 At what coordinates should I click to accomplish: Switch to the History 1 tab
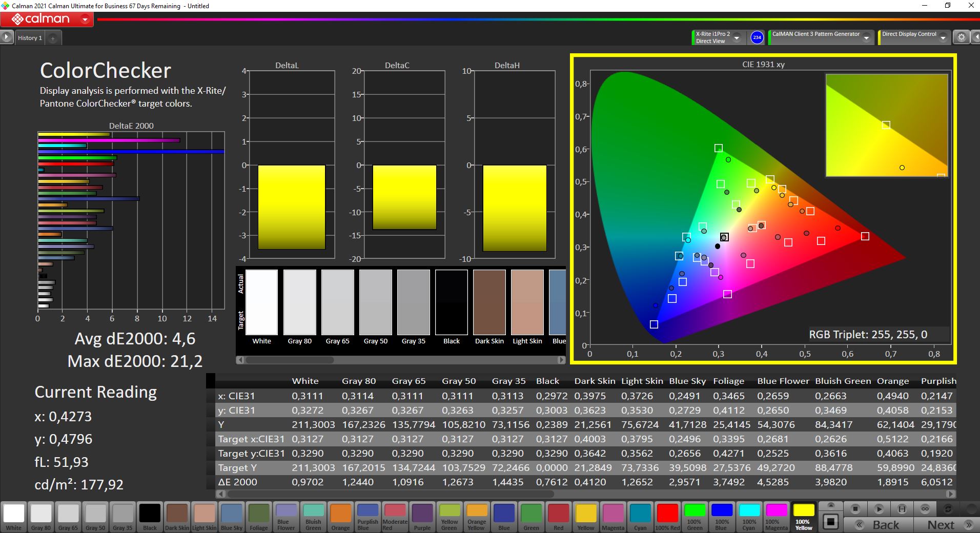30,38
